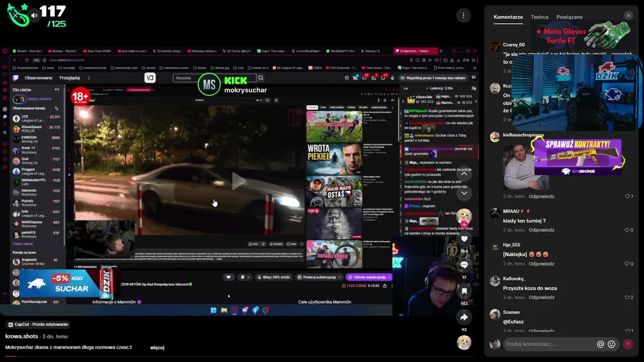Select the comment text "kiedy ten turniej ?"
The height and width of the screenshot is (362, 644).
tap(524, 221)
